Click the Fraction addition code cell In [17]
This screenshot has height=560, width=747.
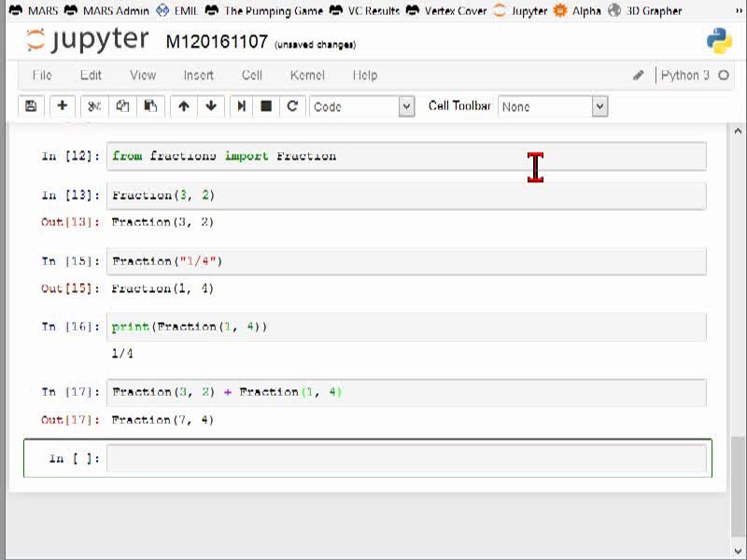coord(406,392)
